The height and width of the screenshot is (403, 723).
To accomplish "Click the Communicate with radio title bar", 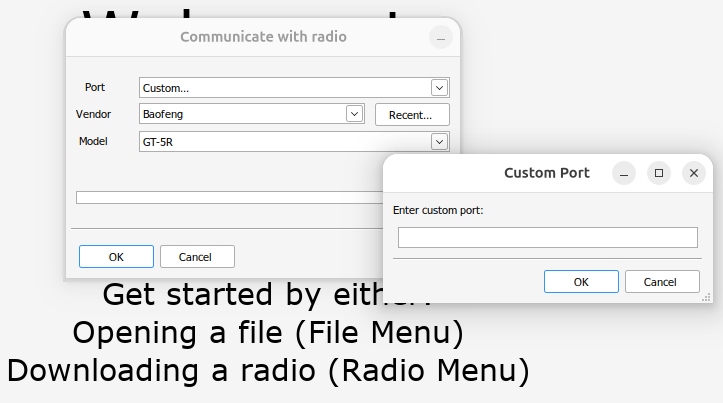I will (x=263, y=37).
